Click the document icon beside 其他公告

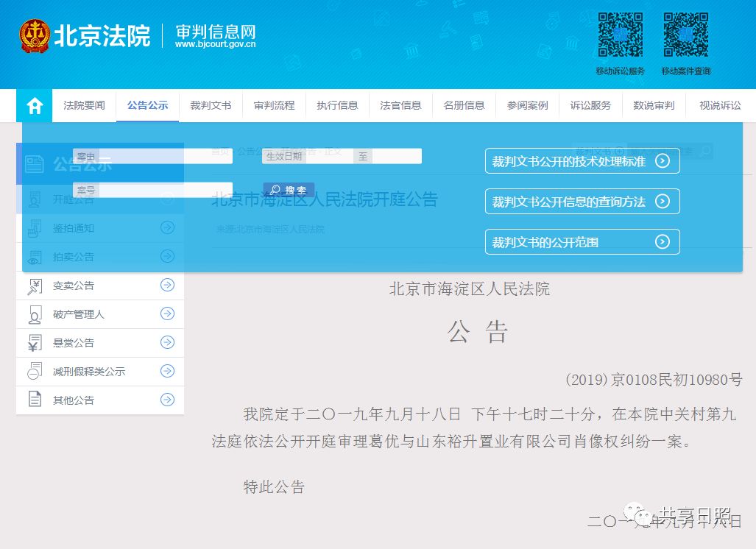(35, 400)
